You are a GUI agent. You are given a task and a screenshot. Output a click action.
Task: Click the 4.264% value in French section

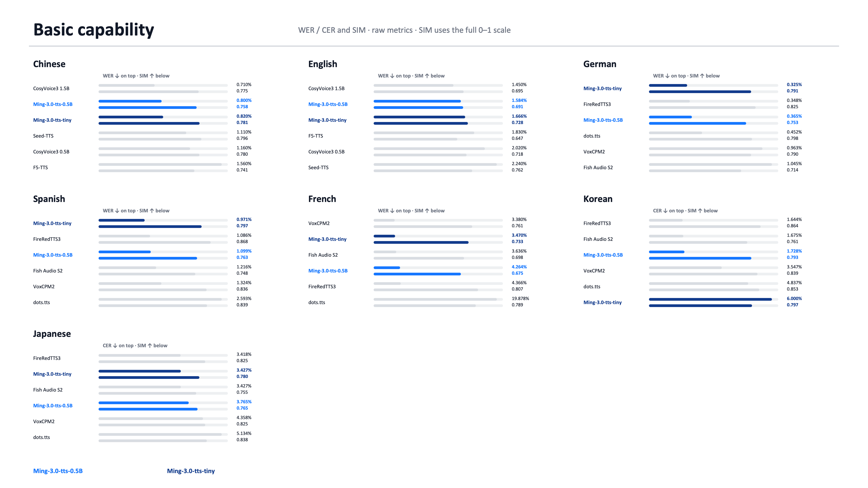tap(519, 267)
